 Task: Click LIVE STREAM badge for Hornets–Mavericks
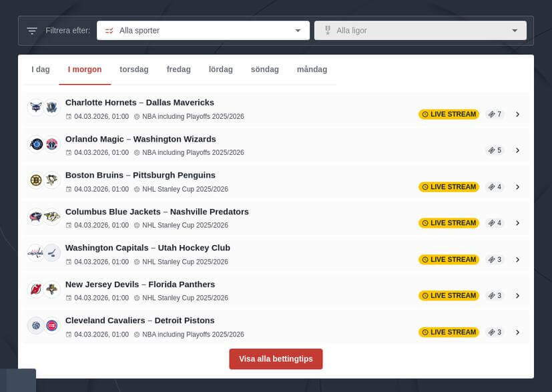(449, 114)
